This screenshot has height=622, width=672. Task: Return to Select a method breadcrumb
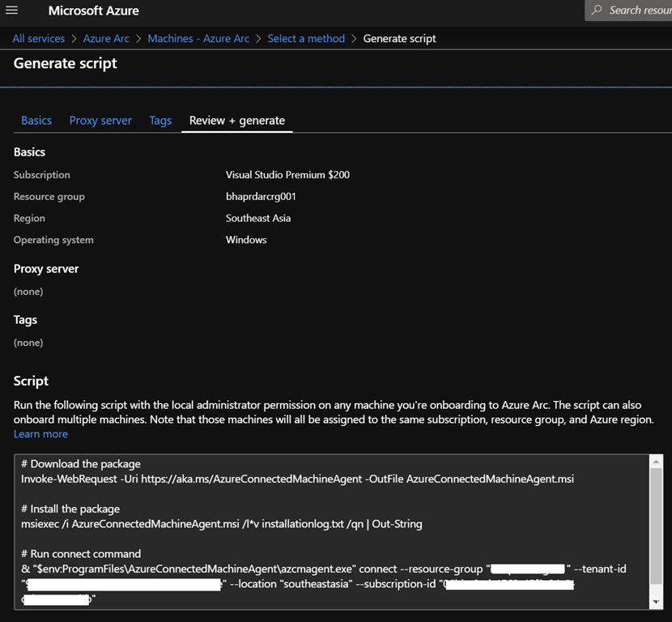[x=306, y=38]
